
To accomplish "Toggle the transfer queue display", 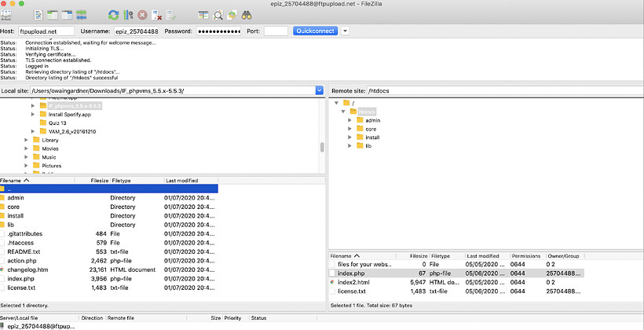I will coord(82,16).
